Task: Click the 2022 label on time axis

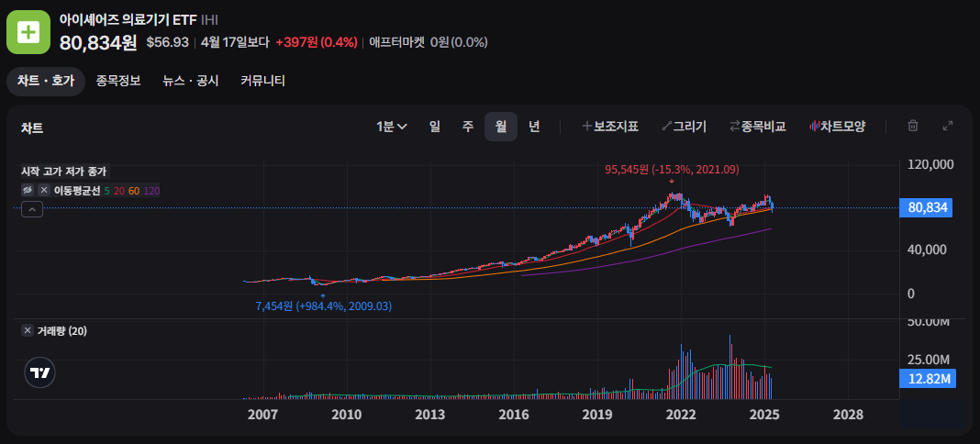Action: click(681, 415)
